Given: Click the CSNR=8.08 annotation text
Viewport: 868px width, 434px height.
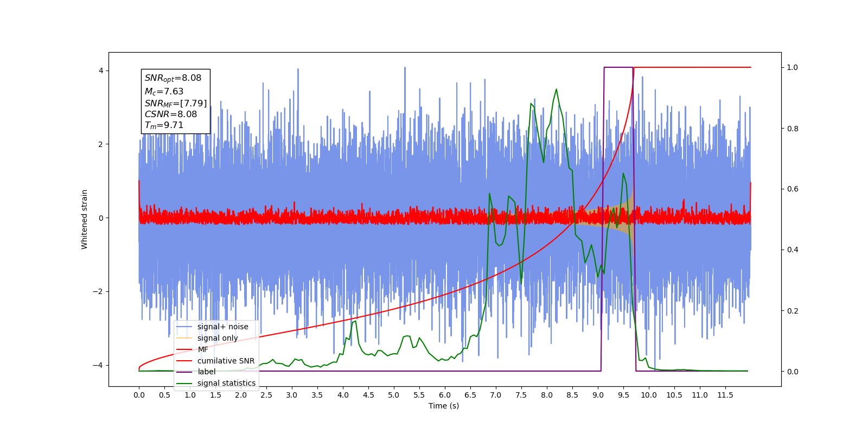Looking at the screenshot, I should [171, 114].
